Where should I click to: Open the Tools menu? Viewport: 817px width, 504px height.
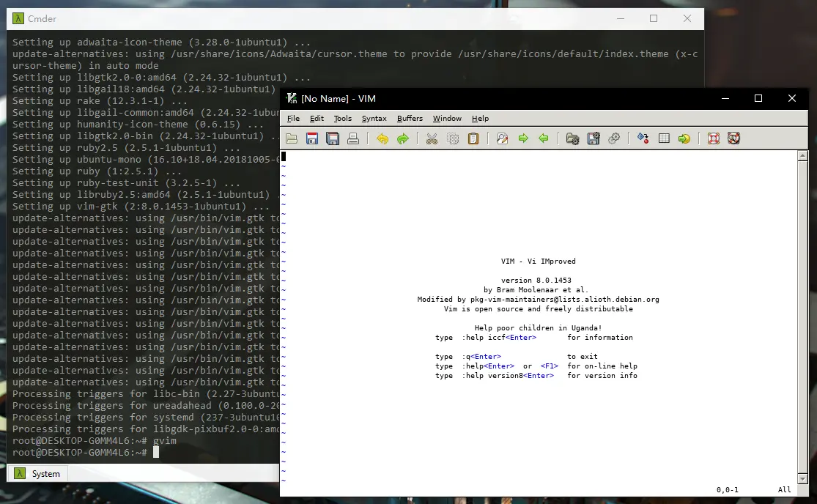(342, 118)
